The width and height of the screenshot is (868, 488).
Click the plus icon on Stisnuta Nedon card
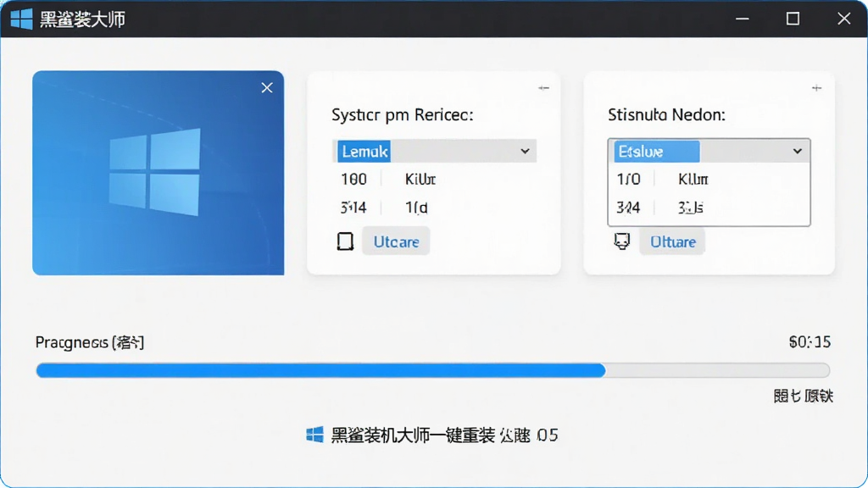pyautogui.click(x=816, y=88)
